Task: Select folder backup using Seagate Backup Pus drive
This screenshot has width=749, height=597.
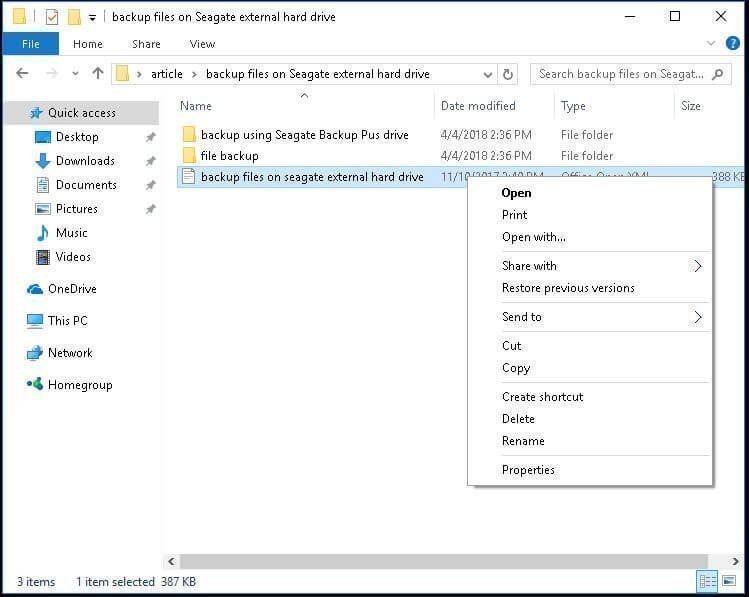Action: (x=304, y=135)
